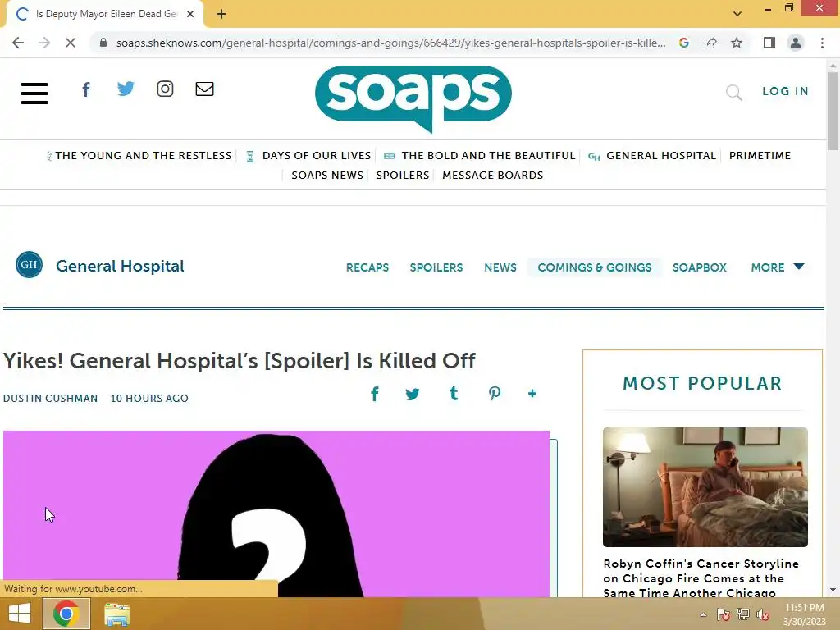Click Chrome in the taskbar
The height and width of the screenshot is (630, 840).
(x=66, y=614)
